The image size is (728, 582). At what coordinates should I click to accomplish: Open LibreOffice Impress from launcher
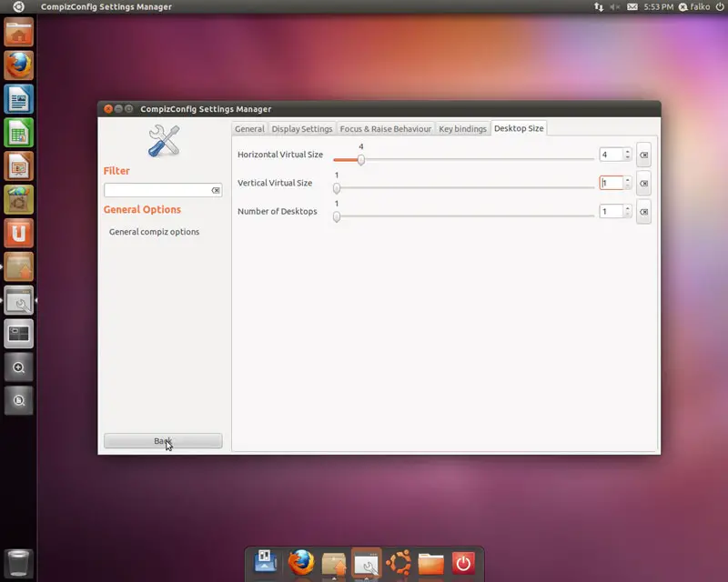(x=18, y=166)
